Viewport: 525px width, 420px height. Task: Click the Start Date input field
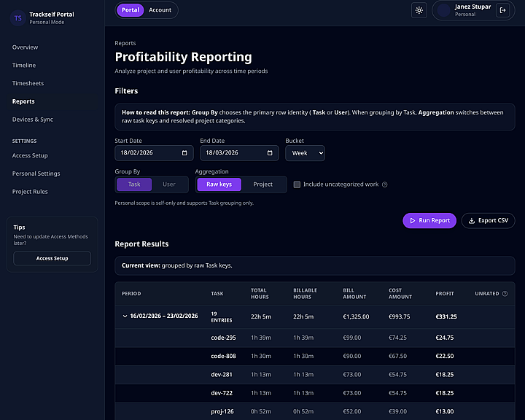[x=154, y=153]
